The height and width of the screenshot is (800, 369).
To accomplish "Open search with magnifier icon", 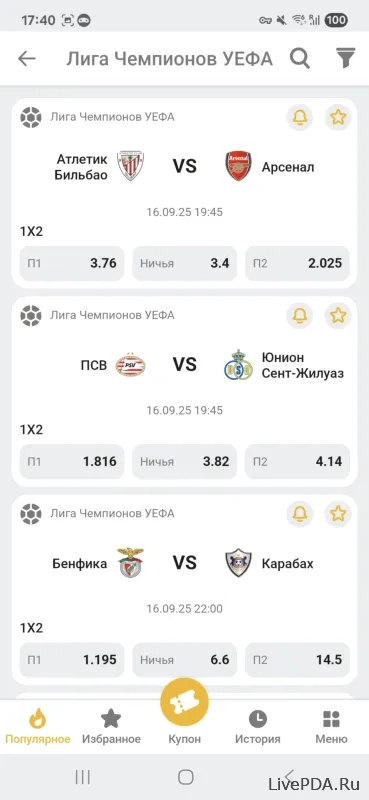I will (300, 59).
